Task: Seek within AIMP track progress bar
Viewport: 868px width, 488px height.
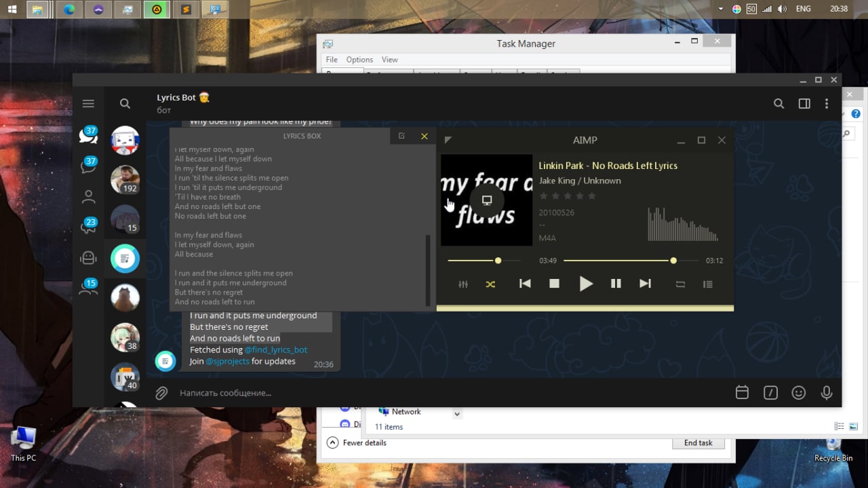Action: coord(631,261)
